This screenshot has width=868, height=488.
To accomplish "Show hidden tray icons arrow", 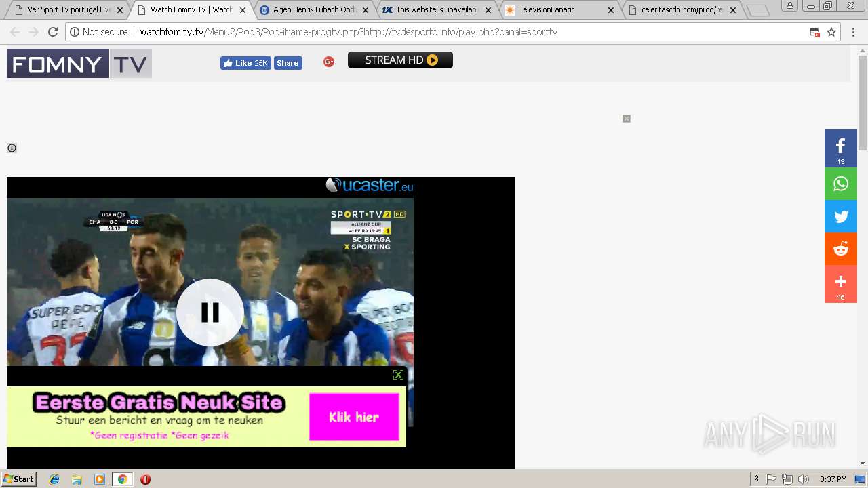I will [x=756, y=479].
